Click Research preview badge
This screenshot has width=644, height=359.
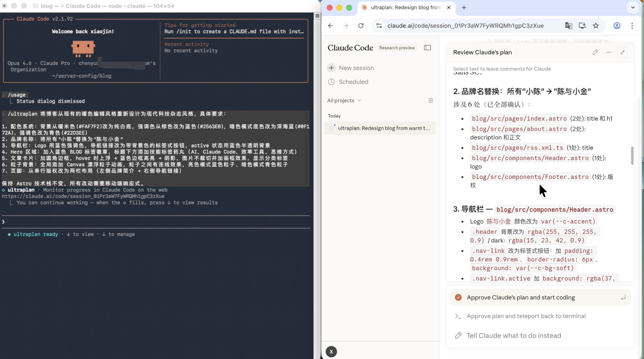[x=397, y=48]
